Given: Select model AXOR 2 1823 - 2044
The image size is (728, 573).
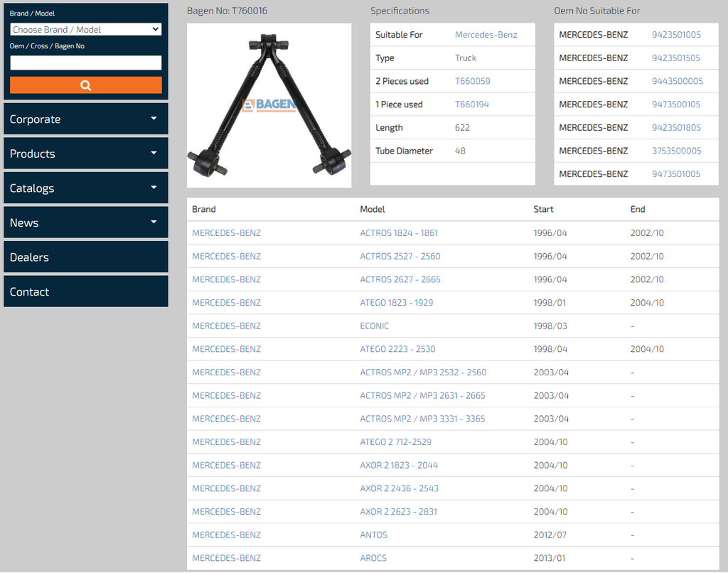Looking at the screenshot, I should (399, 465).
